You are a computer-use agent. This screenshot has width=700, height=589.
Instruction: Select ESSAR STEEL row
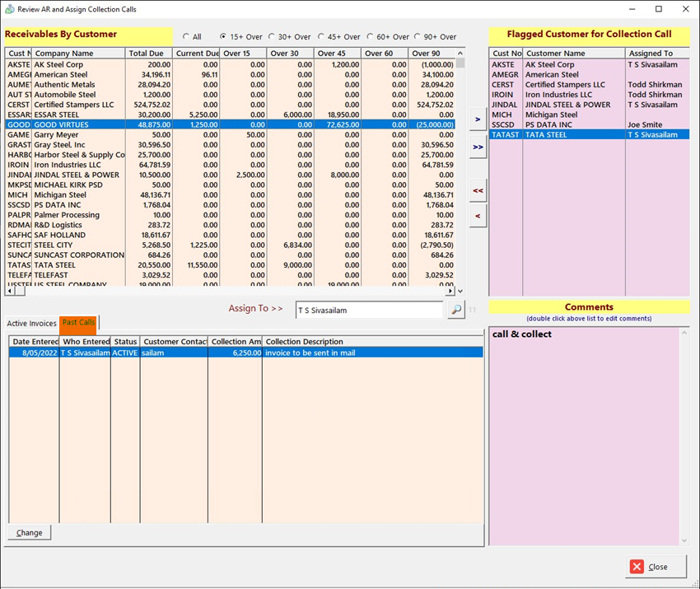(x=231, y=115)
